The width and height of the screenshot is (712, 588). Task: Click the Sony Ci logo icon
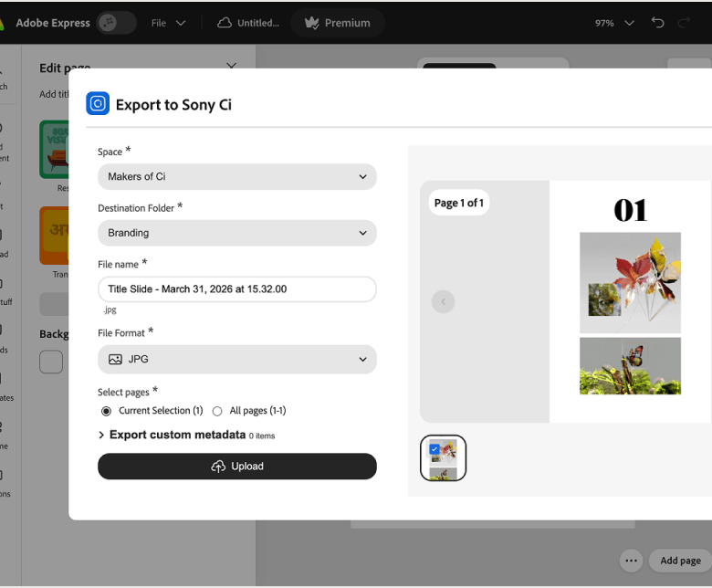pos(98,103)
